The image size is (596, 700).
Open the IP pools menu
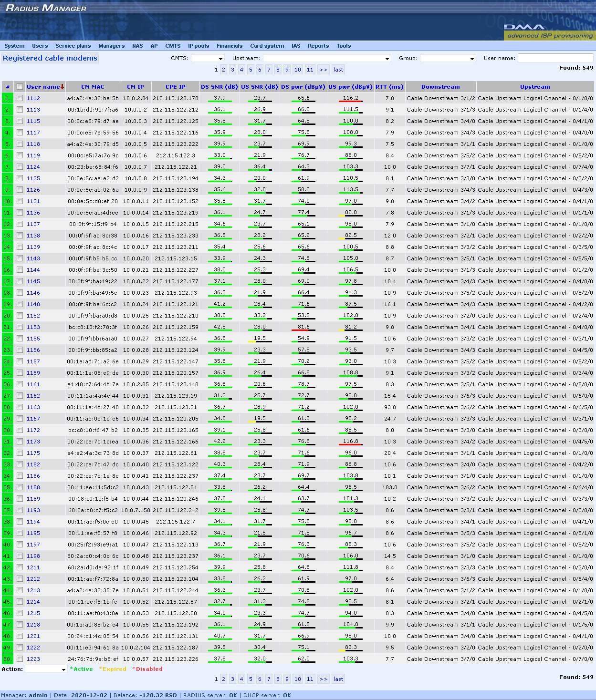point(199,46)
